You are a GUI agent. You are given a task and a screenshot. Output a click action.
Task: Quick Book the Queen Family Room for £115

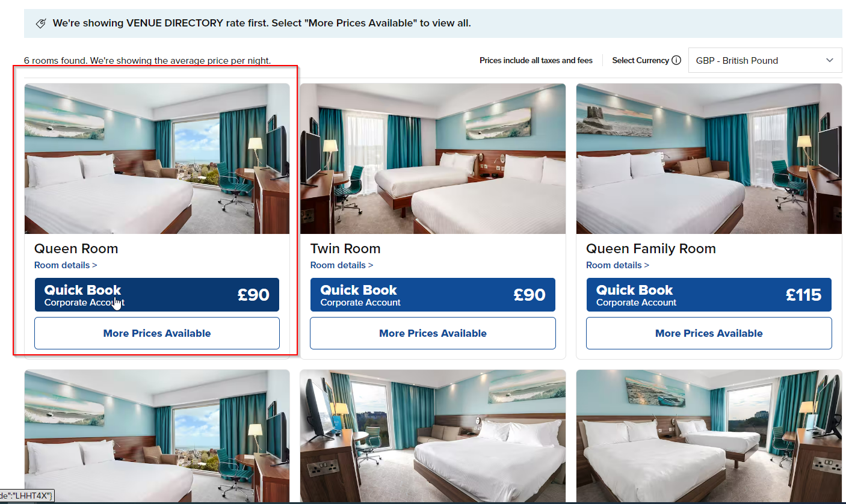(x=709, y=295)
